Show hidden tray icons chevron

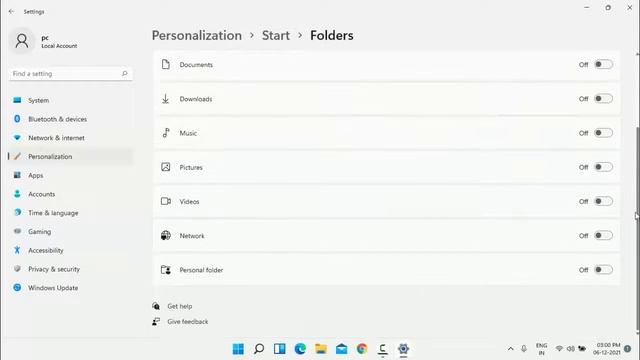click(x=511, y=349)
